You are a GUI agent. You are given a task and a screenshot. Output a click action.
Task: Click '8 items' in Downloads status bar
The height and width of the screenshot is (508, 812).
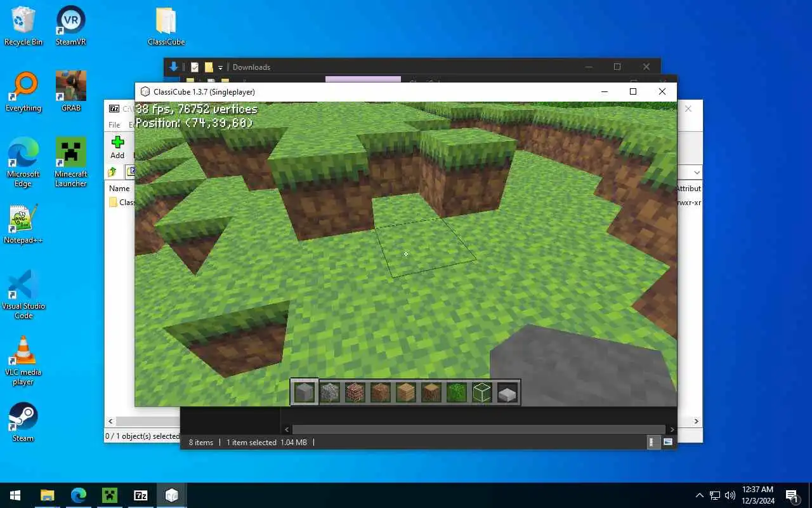(201, 442)
